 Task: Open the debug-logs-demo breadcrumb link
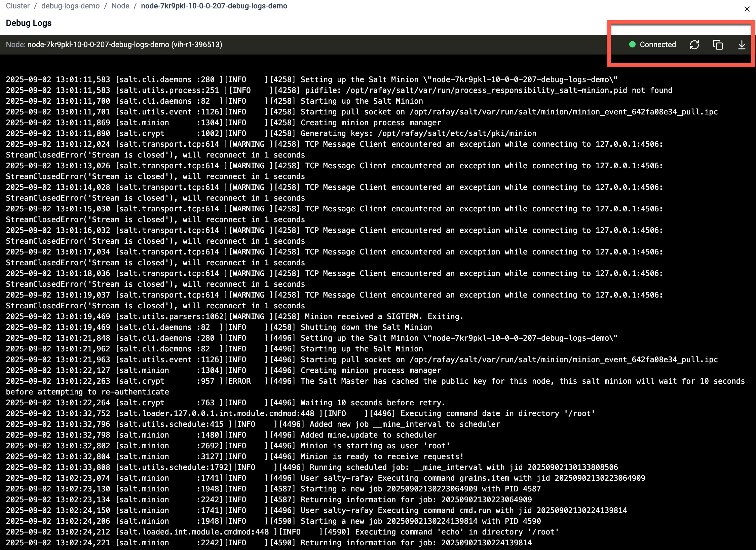[71, 6]
